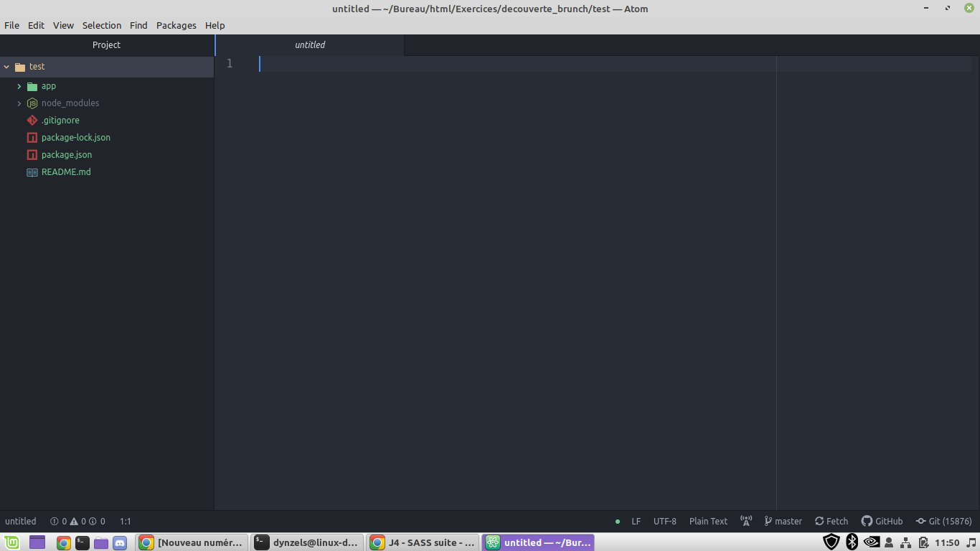Click the Project panel tab
This screenshot has height=551, width=980.
[x=107, y=44]
